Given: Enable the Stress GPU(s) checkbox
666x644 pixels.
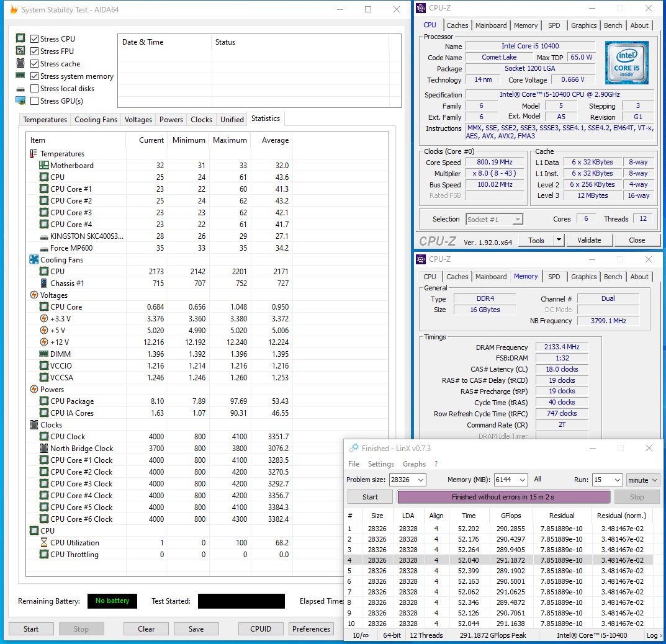Looking at the screenshot, I should [35, 101].
